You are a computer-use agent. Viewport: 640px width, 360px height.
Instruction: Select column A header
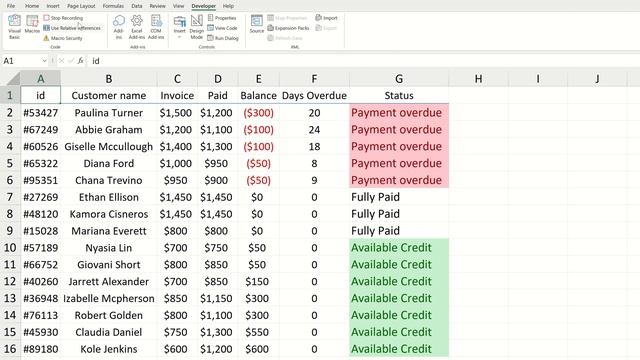click(x=40, y=78)
